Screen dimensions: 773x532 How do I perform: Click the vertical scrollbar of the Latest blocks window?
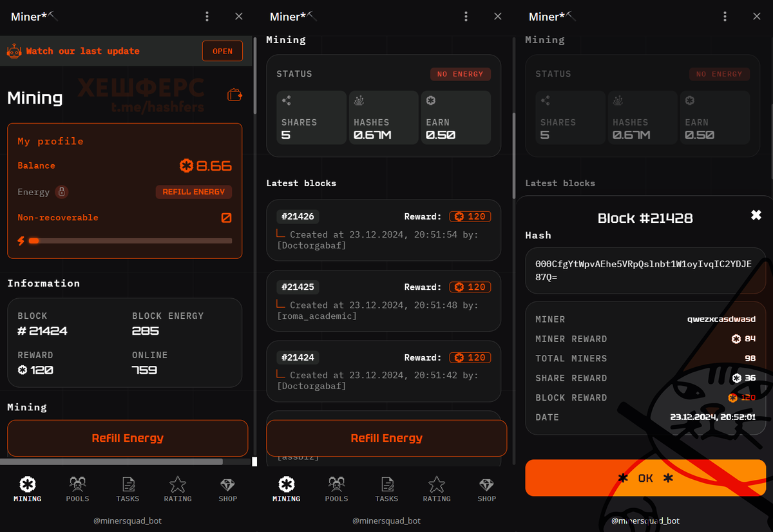tap(514, 156)
